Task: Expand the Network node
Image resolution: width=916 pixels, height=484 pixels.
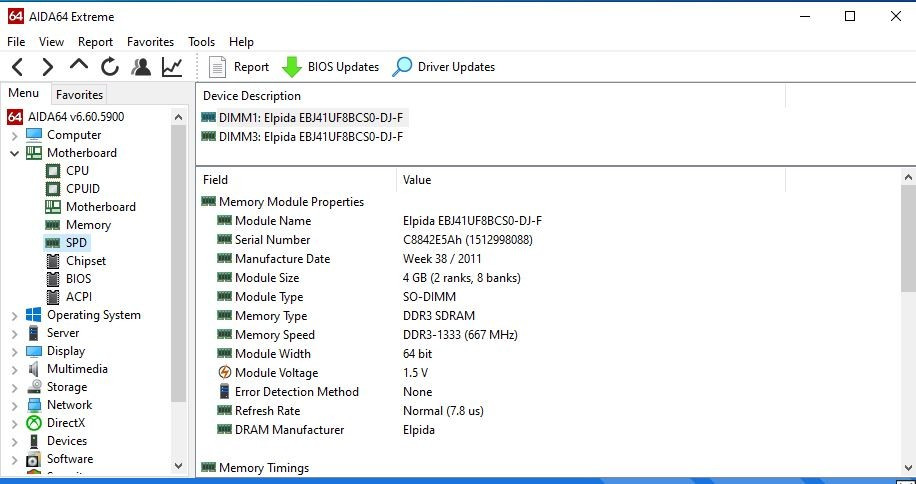Action: (x=15, y=406)
